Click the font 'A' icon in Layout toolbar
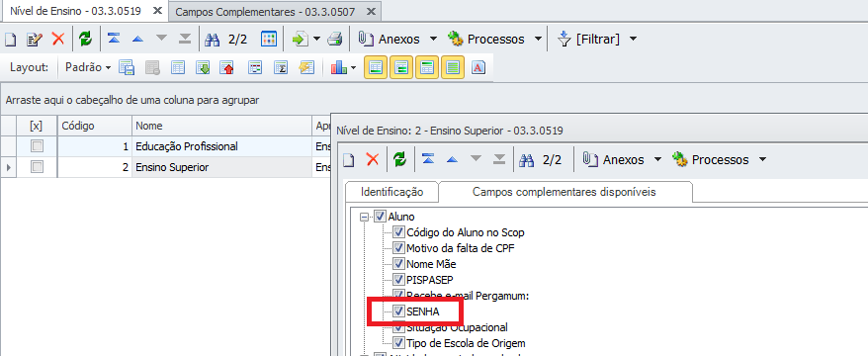 478,68
